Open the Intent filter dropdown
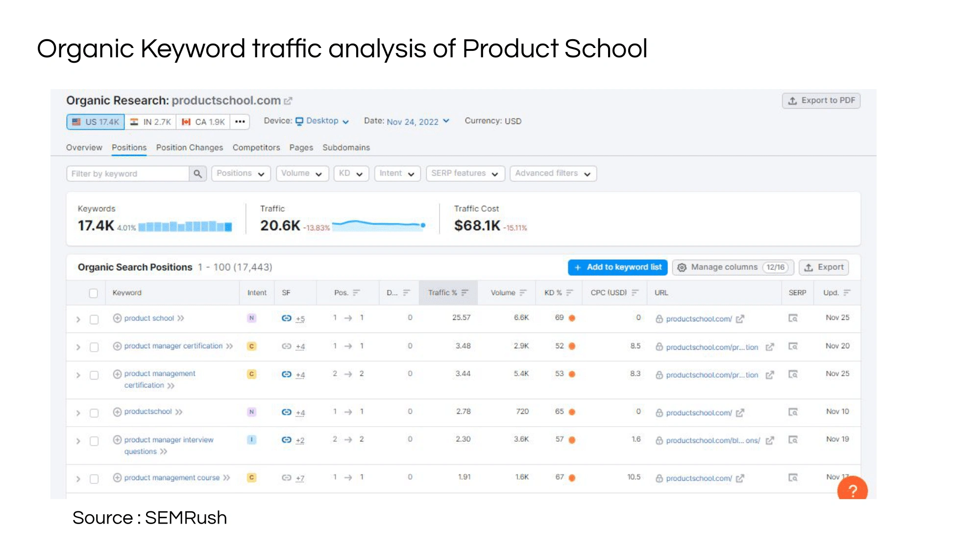Viewport: 980px width, 551px height. [397, 173]
